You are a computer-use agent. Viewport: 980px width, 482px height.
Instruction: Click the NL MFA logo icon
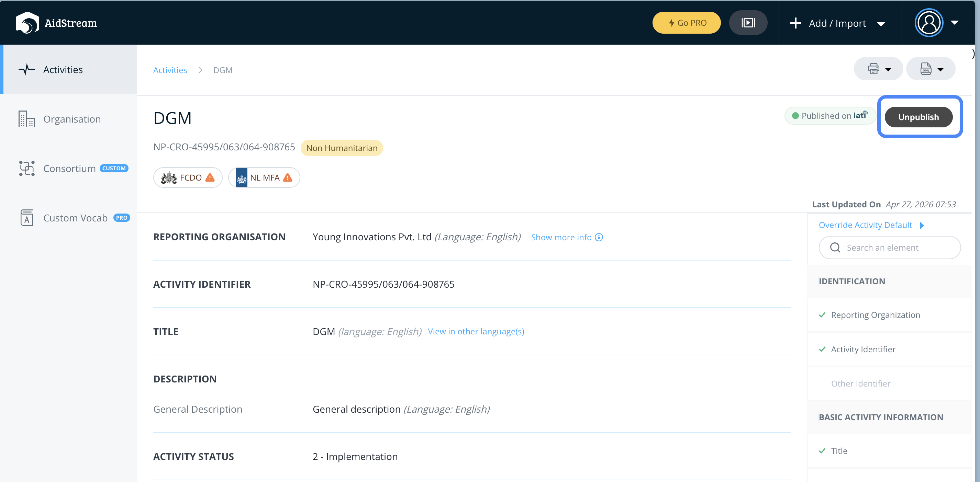tap(242, 177)
